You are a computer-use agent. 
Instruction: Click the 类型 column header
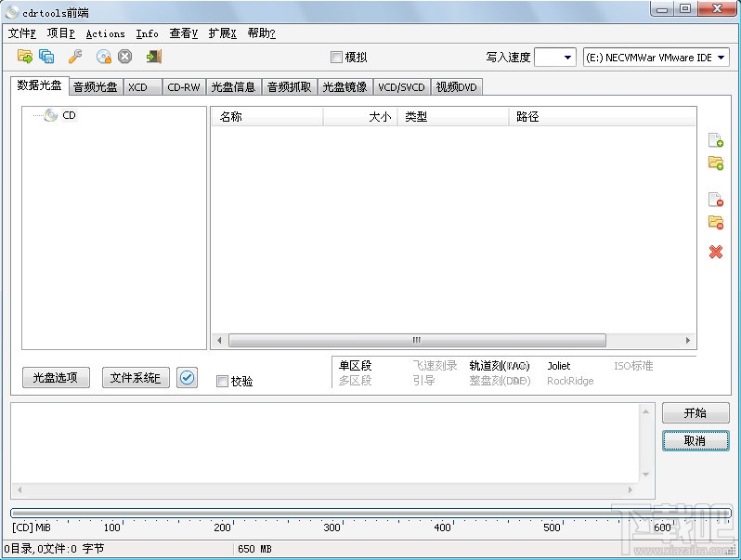[x=453, y=117]
